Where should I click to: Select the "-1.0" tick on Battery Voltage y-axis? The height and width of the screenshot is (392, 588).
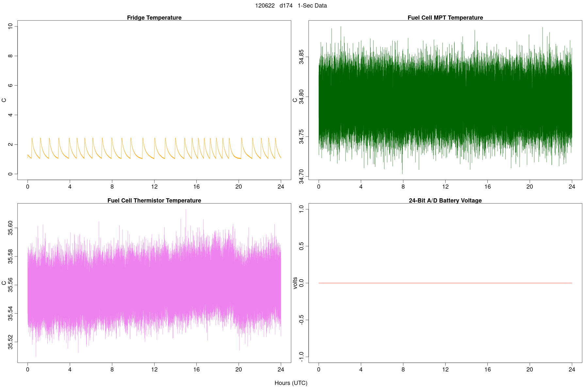coord(302,357)
